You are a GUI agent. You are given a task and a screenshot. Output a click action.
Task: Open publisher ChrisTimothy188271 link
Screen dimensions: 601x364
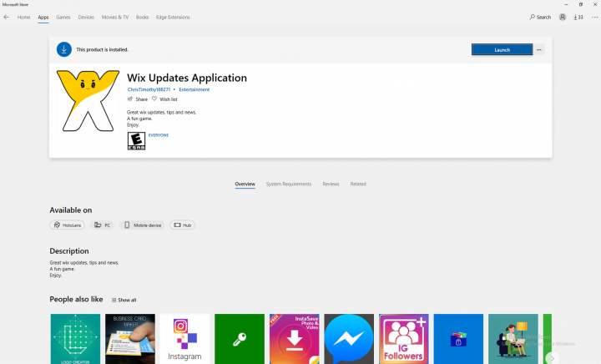coord(149,89)
